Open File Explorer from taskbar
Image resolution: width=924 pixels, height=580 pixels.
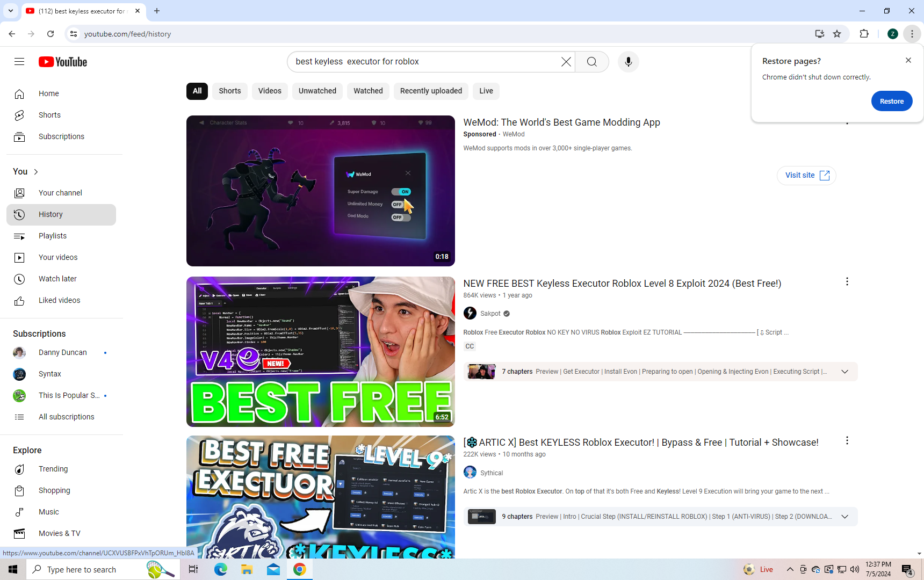(x=247, y=569)
